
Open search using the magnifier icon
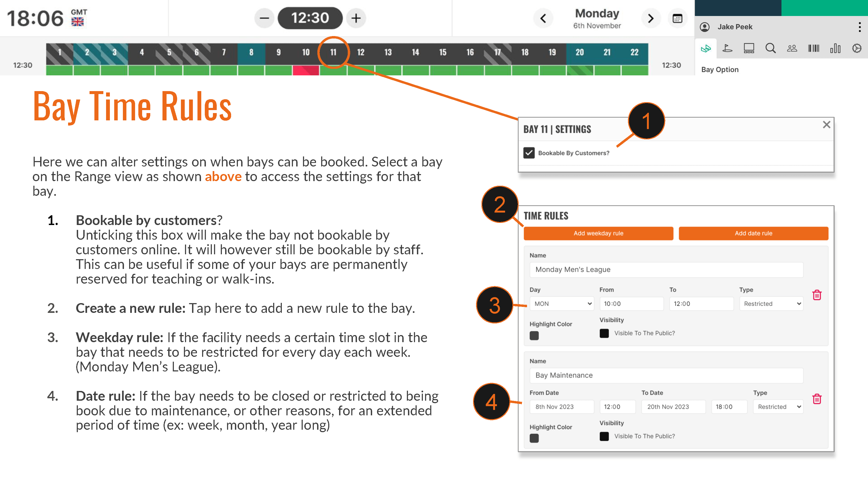[x=771, y=48]
